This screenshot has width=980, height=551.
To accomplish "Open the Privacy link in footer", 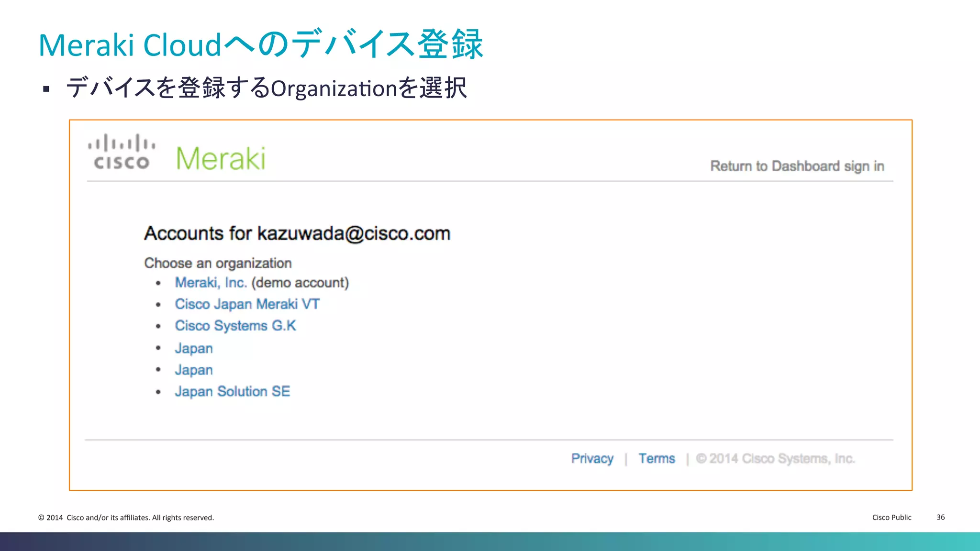I will 592,459.
